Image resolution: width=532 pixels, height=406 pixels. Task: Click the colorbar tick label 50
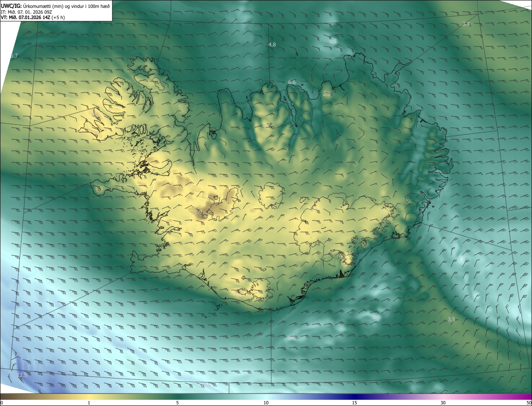click(x=529, y=403)
